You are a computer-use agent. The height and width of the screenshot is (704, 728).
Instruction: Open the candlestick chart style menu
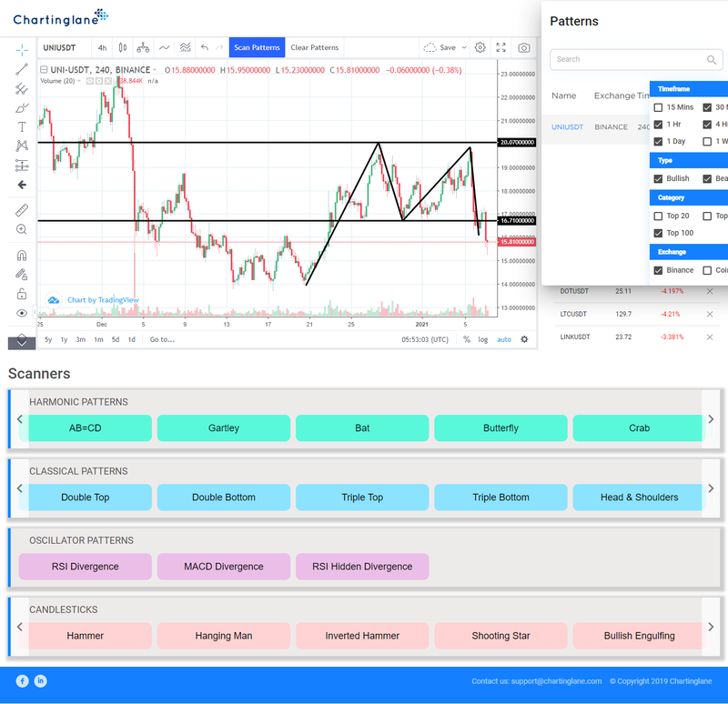[x=123, y=47]
